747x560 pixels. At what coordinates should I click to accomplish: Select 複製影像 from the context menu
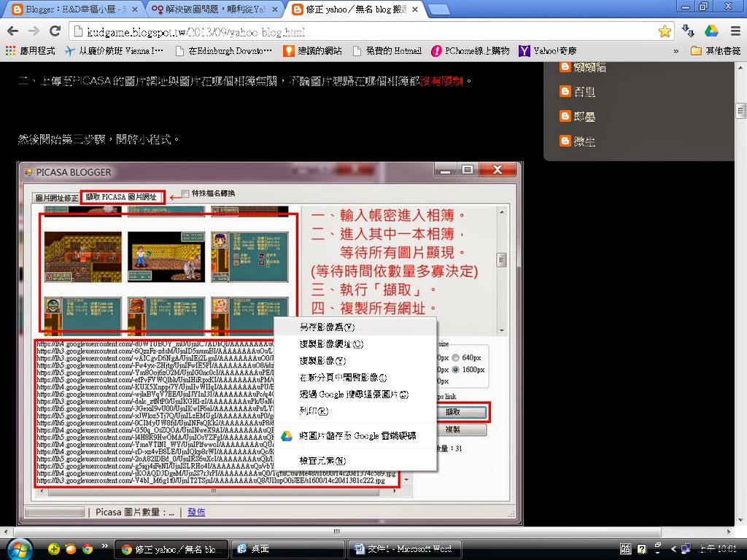(355, 360)
